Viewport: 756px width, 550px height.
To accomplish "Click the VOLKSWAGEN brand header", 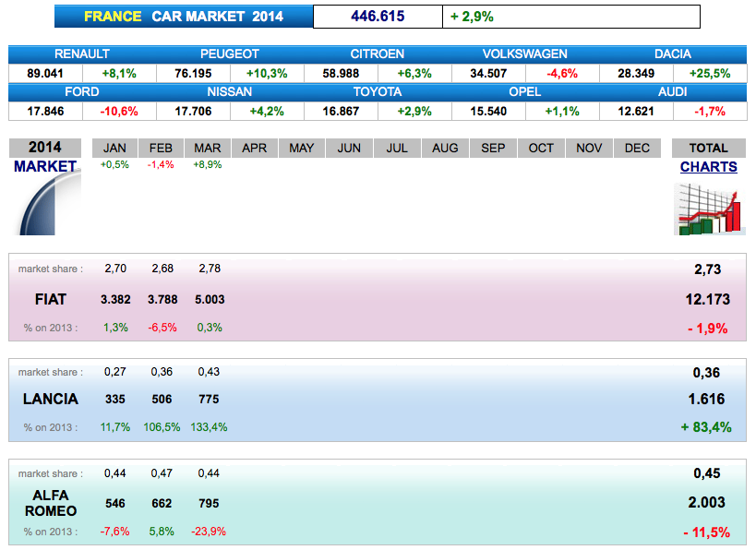I will [x=524, y=54].
